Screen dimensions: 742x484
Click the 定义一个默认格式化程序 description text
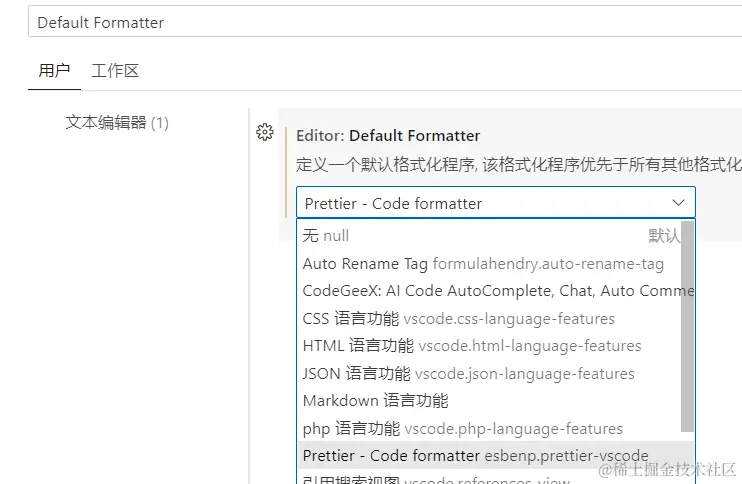518,165
